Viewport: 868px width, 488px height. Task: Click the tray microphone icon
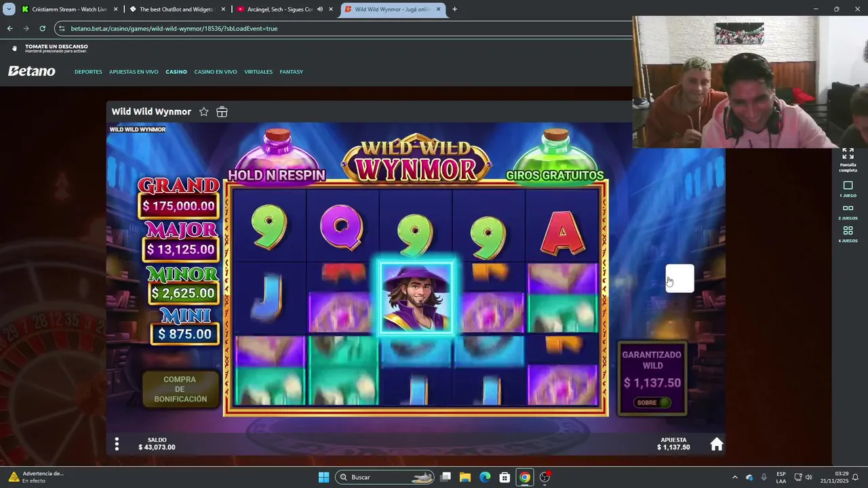click(764, 477)
